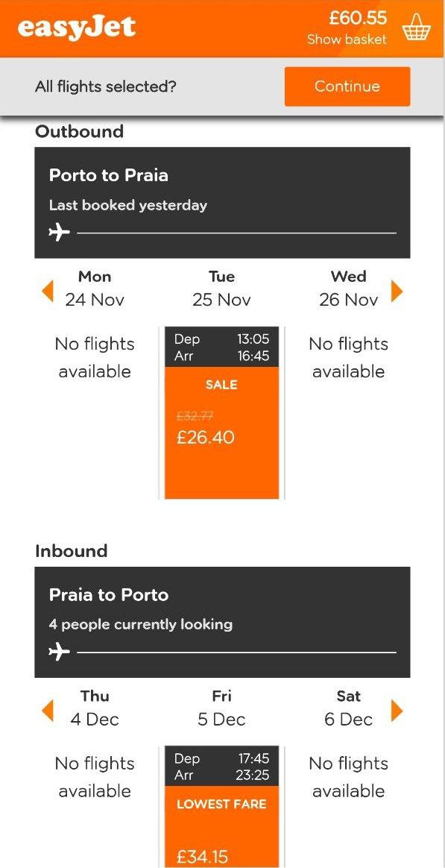Select Sat 6 Dec date tab
The height and width of the screenshot is (868, 445).
pos(348,708)
